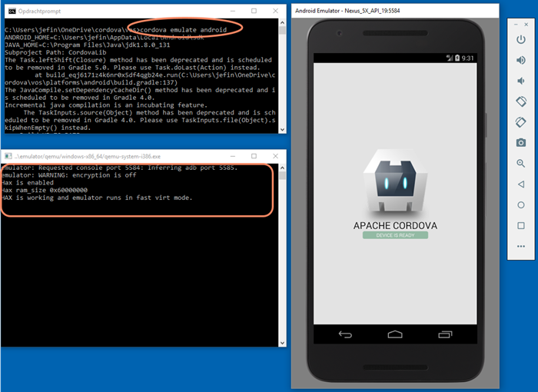This screenshot has width=538, height=392.
Task: Click 'Subproject Path: CordovaLib' line
Action: [55, 52]
